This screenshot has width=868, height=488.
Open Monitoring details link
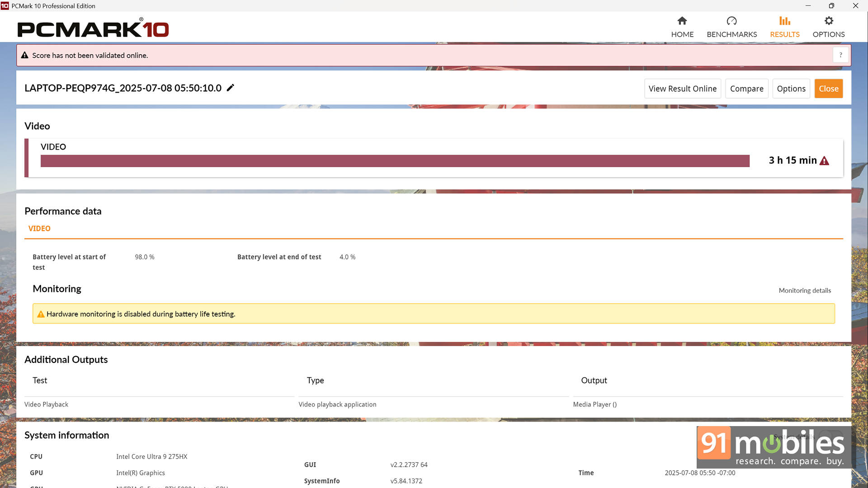point(805,291)
